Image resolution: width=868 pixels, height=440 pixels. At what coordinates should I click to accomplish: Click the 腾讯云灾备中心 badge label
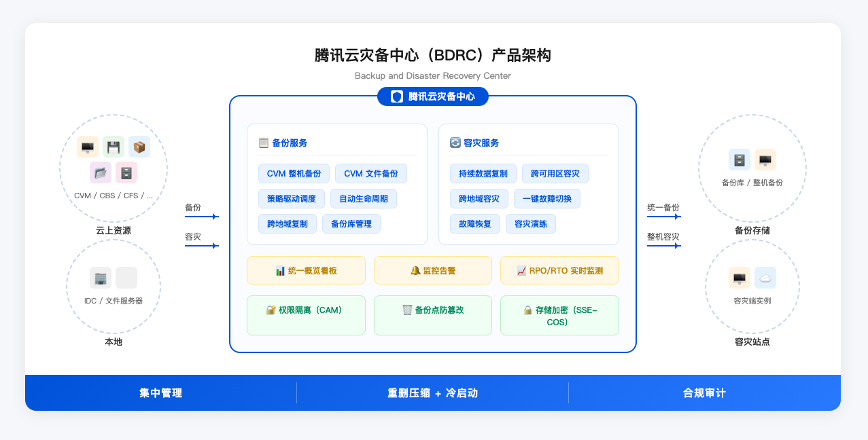(x=441, y=96)
